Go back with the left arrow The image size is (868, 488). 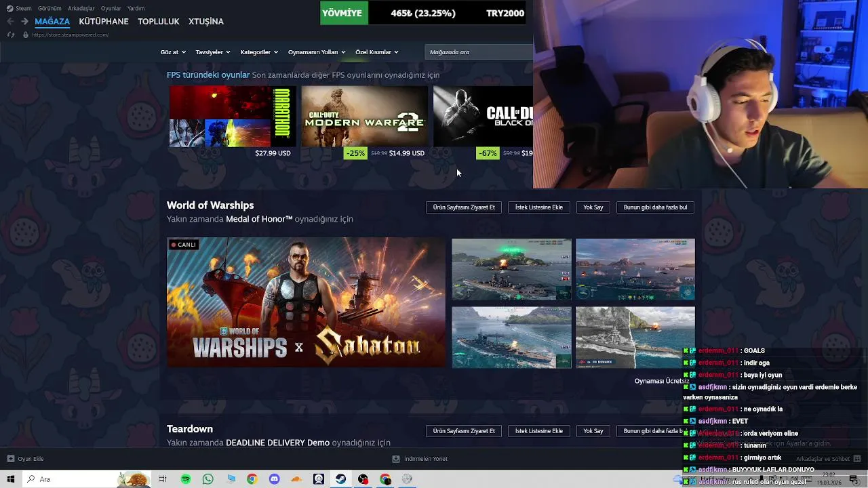(x=10, y=22)
